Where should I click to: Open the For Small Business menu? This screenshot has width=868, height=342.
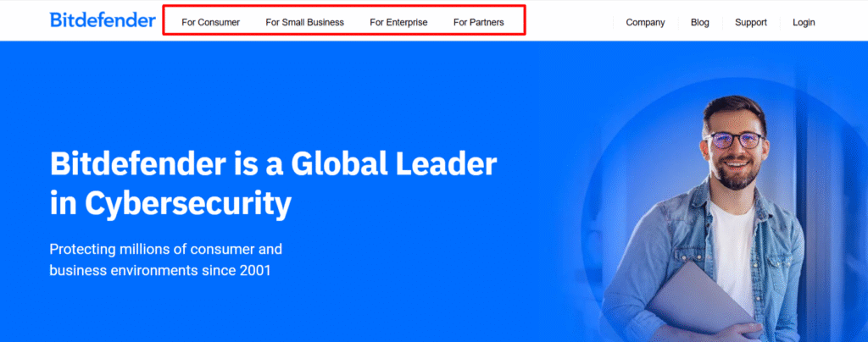point(304,22)
